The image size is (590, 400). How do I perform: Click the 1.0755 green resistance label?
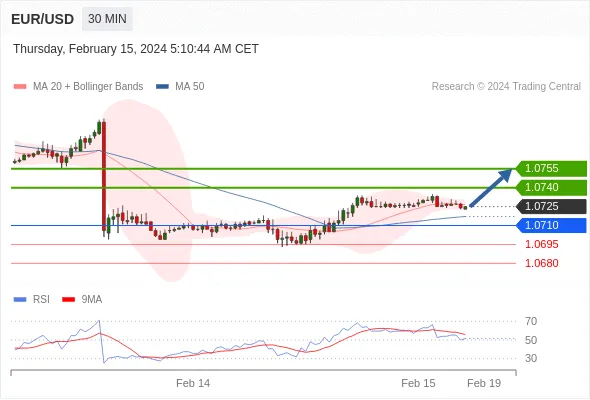(551, 168)
